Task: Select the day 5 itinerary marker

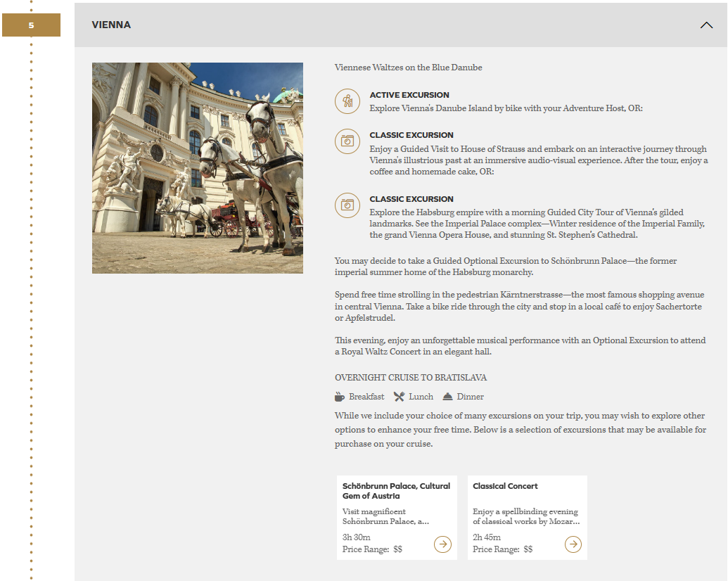Action: 31,26
